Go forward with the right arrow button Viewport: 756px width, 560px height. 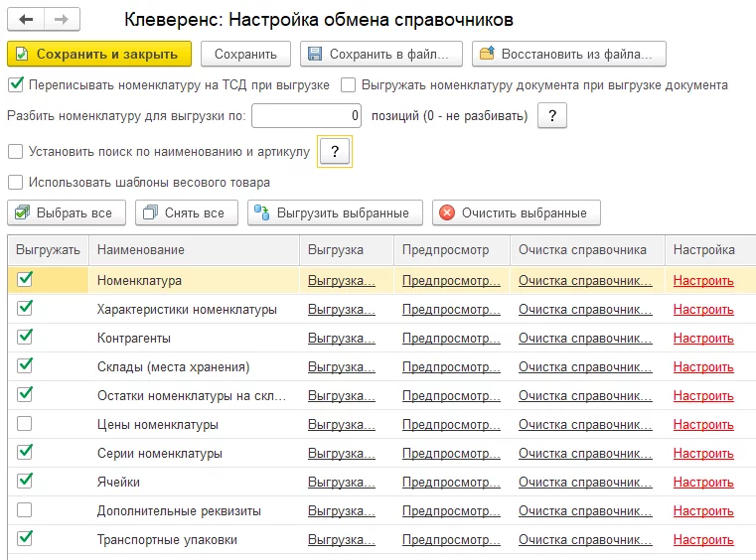pos(62,19)
